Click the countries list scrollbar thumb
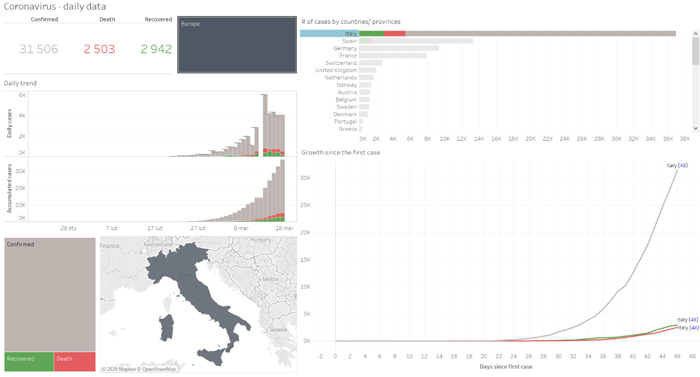Image resolution: width=700 pixels, height=377 pixels. (x=696, y=51)
